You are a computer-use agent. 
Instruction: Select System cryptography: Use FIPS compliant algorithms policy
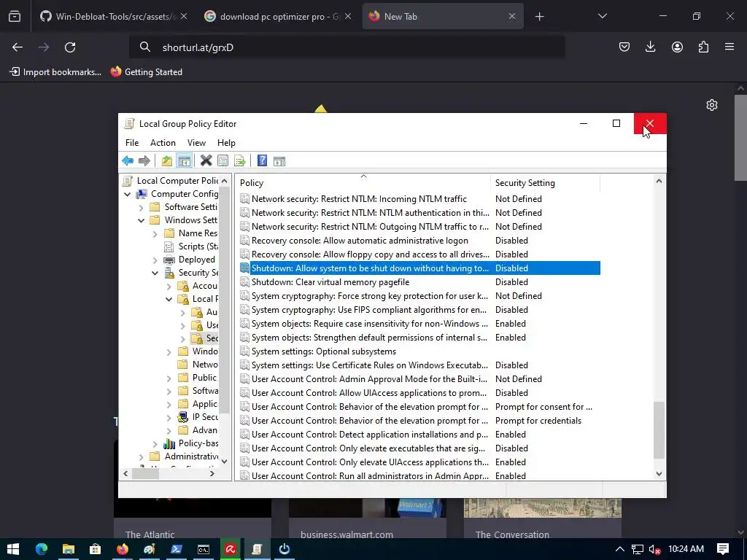[419, 309]
